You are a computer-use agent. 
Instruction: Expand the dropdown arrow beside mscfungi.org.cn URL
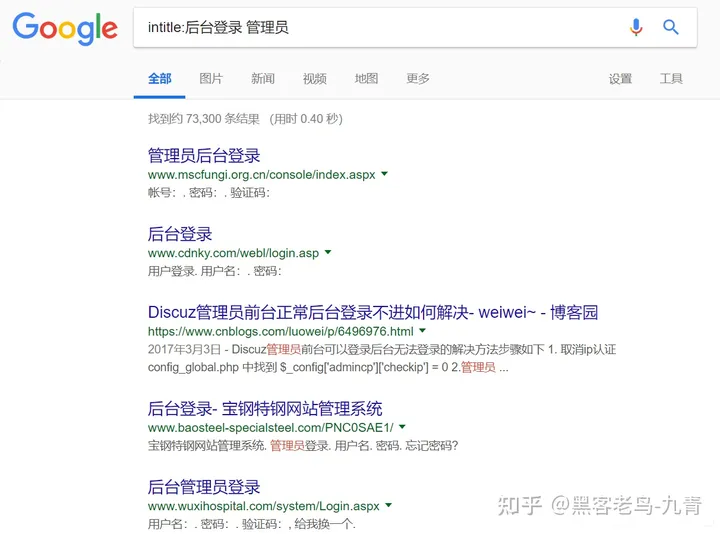click(x=385, y=174)
